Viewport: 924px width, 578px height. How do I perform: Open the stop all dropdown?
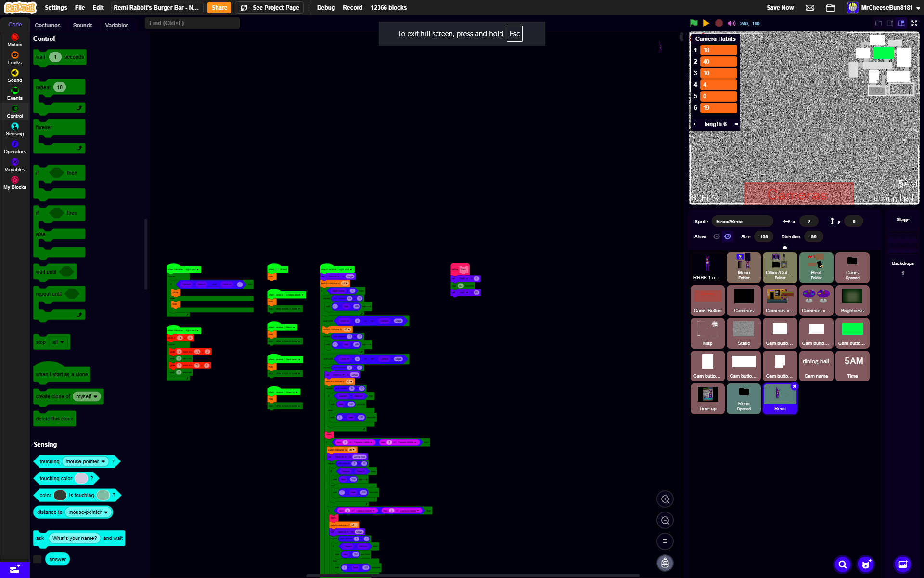pyautogui.click(x=58, y=342)
